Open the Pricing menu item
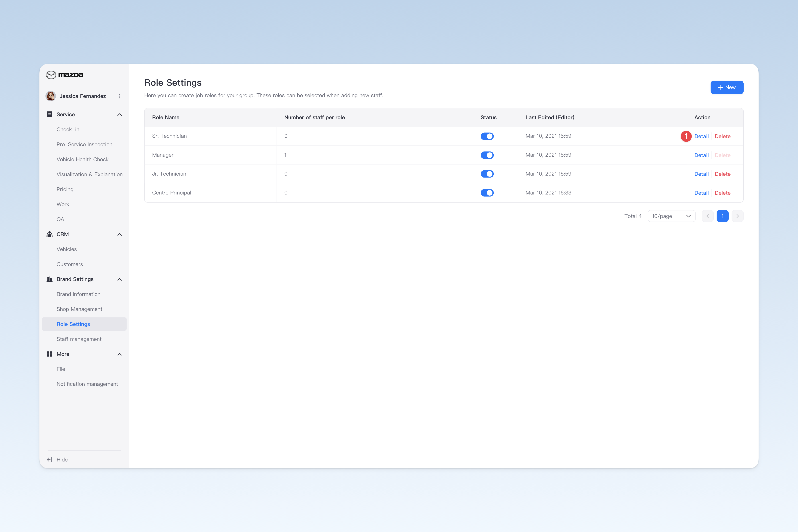798x532 pixels. (x=65, y=189)
